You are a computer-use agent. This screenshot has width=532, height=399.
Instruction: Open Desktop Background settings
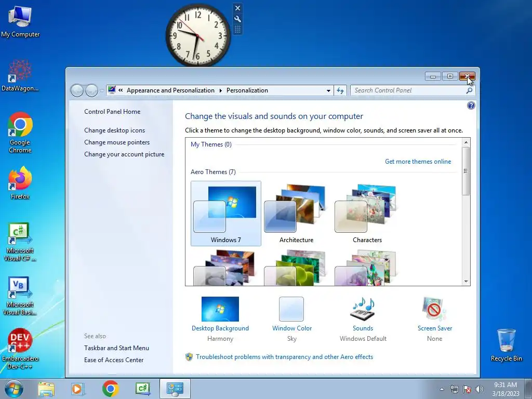(220, 309)
